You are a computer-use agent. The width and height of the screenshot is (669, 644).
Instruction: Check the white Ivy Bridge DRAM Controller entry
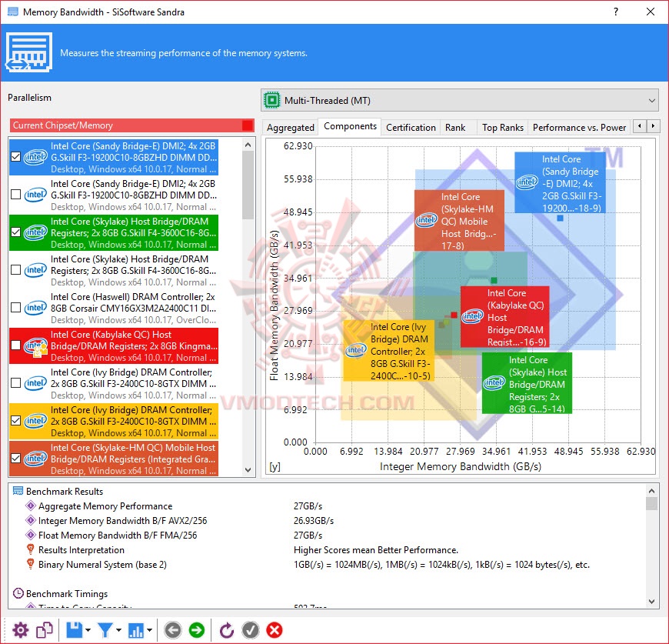(x=16, y=383)
